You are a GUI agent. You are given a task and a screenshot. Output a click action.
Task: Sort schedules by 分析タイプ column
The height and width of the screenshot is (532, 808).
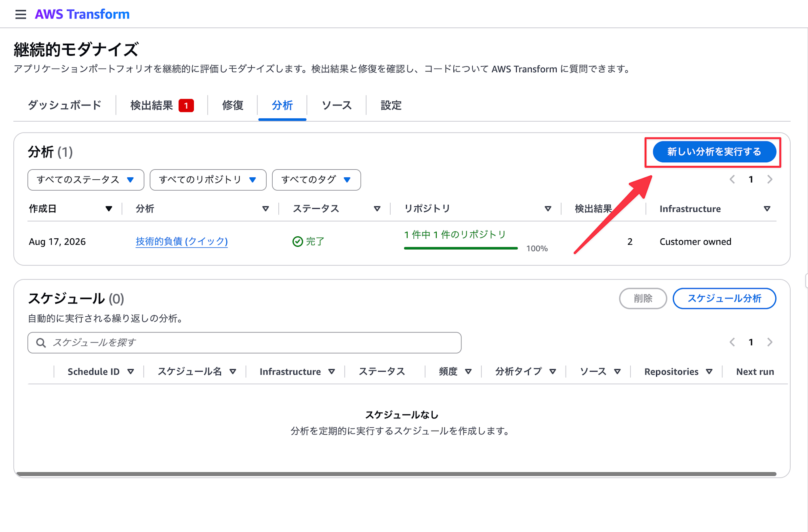point(553,372)
